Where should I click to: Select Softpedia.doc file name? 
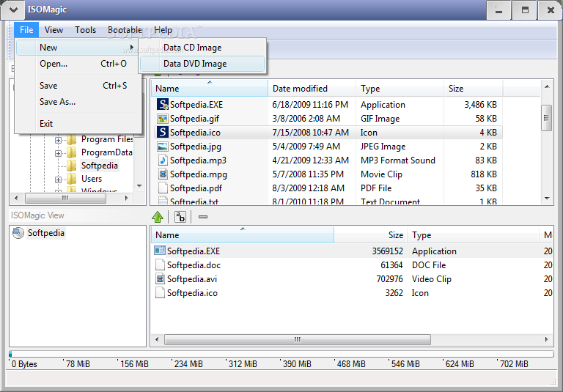point(194,265)
